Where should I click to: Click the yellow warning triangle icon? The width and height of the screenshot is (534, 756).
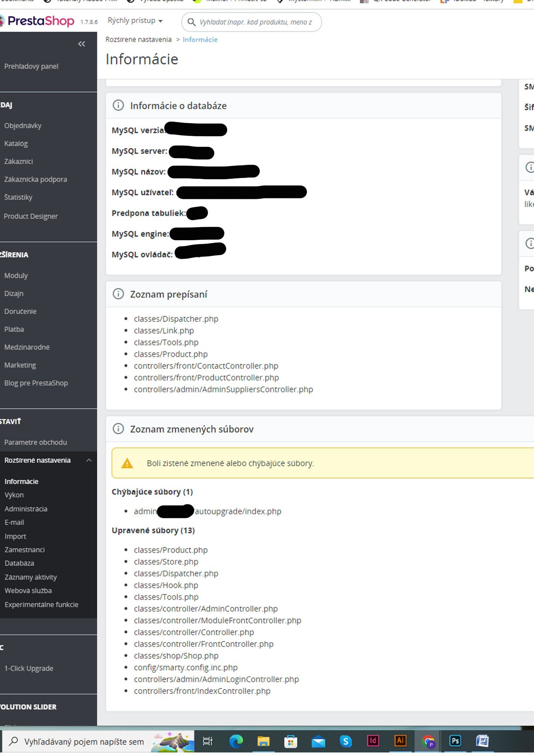[127, 463]
